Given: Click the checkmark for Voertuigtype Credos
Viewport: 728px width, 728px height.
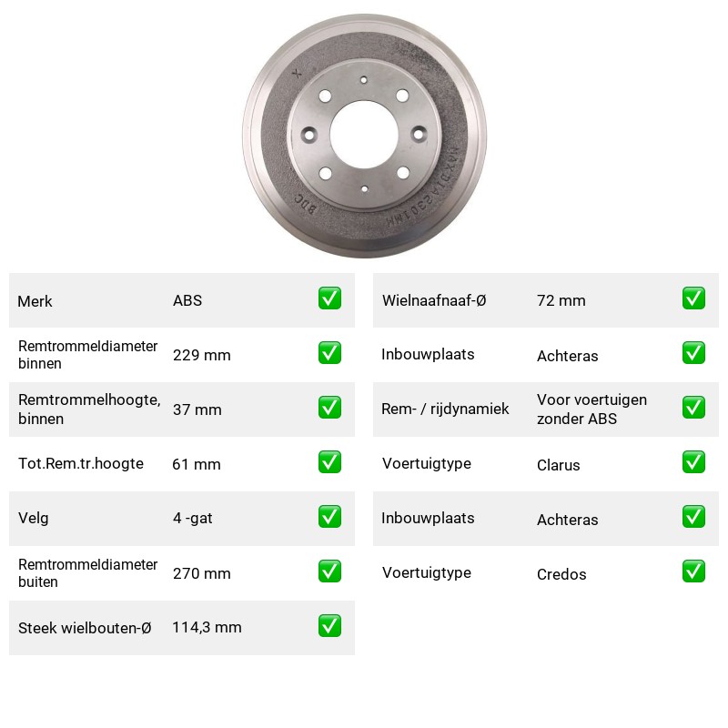Looking at the screenshot, I should pyautogui.click(x=693, y=571).
